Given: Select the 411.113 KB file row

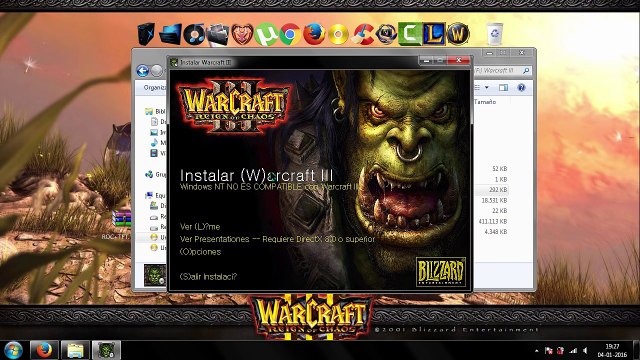Looking at the screenshot, I should point(493,221).
